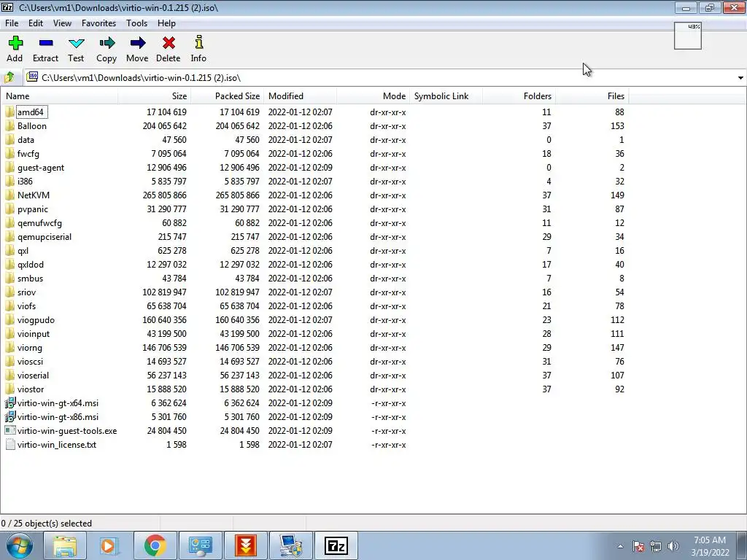Click the Files column header

[592, 96]
